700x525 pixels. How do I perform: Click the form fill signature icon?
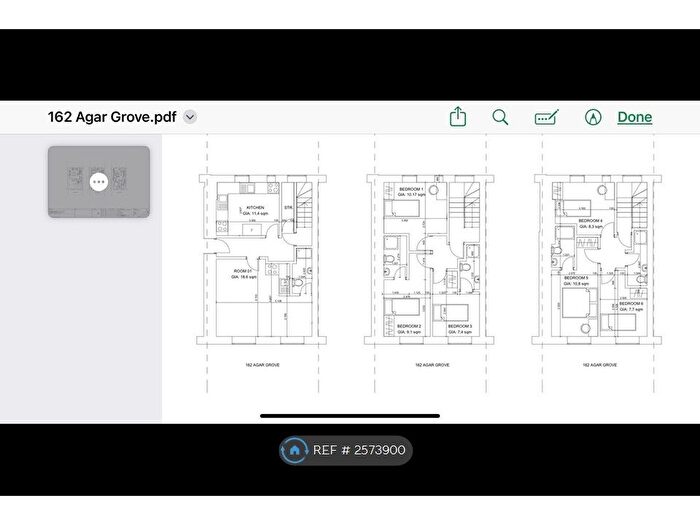(546, 117)
